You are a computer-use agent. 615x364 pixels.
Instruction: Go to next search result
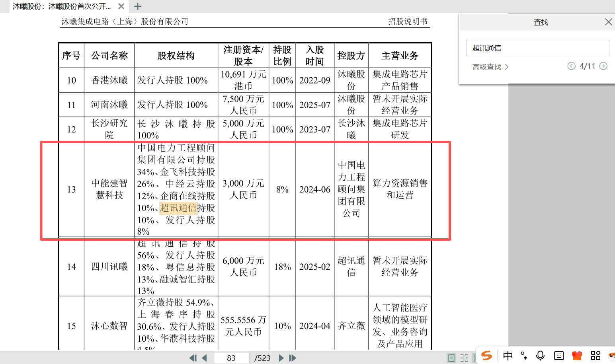point(603,66)
